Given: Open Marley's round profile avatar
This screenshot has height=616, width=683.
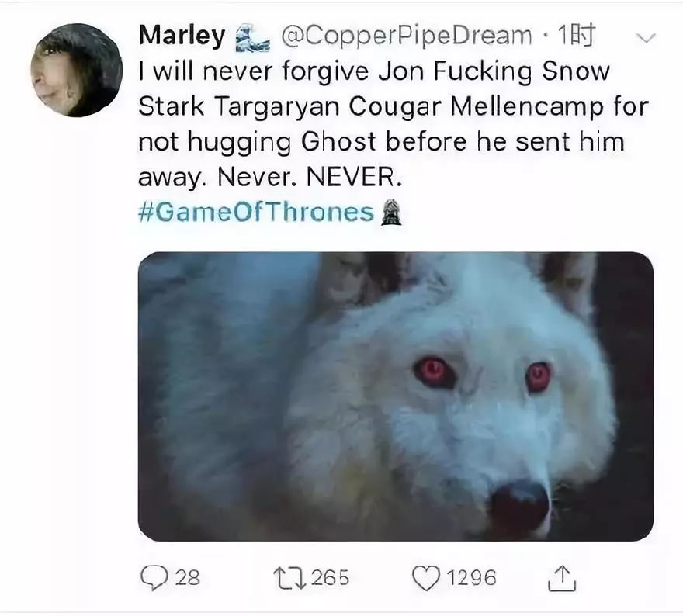Looking at the screenshot, I should [x=76, y=70].
